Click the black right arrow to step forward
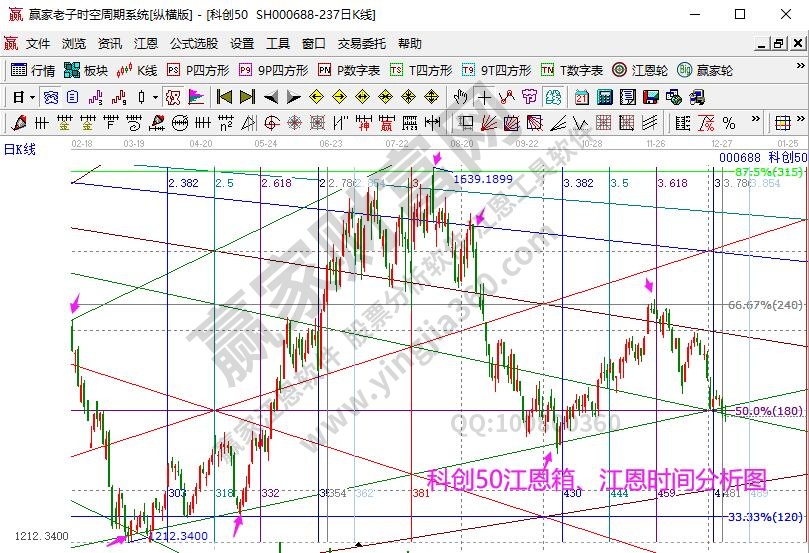The image size is (809, 553). tap(293, 97)
